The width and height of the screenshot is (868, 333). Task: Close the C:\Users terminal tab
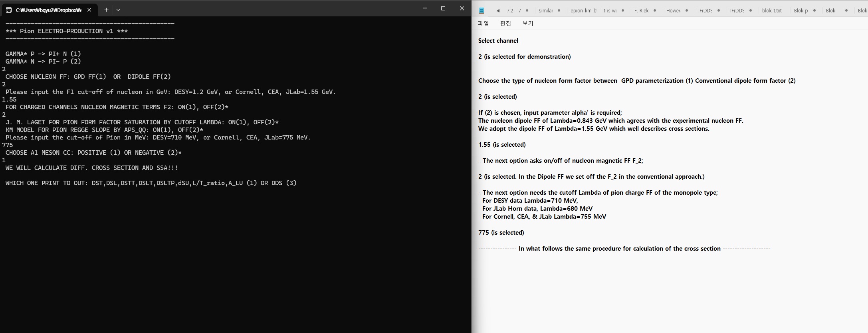tap(89, 10)
